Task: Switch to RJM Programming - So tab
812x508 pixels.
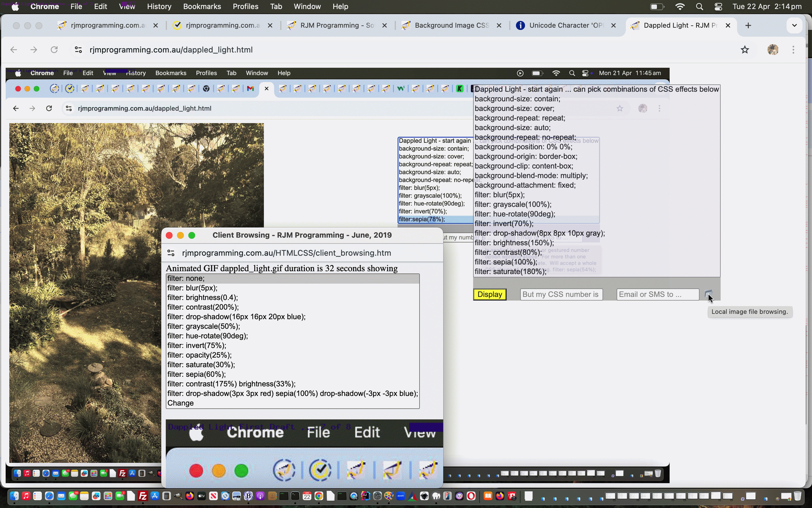Action: coord(337,25)
